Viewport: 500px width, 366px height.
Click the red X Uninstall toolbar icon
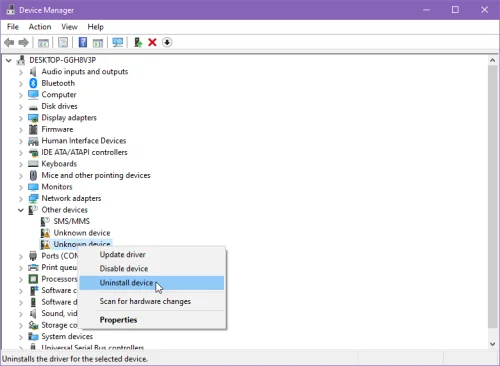152,42
